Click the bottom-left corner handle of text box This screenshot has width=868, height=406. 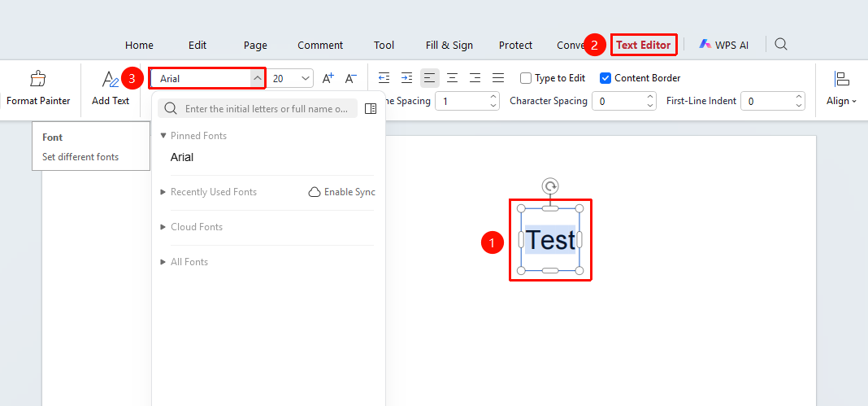coord(521,270)
